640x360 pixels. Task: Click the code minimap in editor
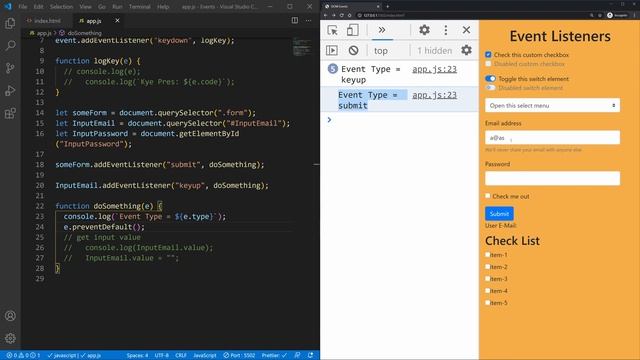pos(302,46)
